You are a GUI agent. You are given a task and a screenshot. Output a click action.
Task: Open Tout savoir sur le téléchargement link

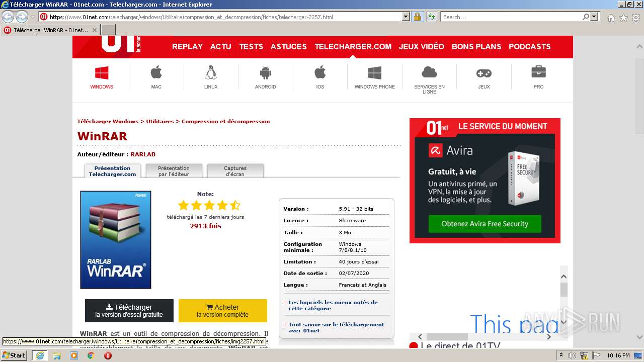tap(336, 327)
